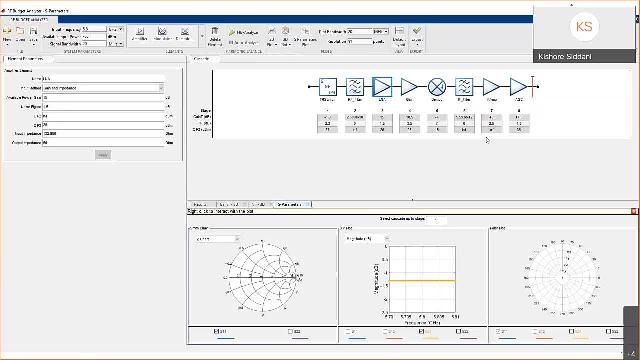
Task: Uncheck the yellow-line checkbox under the XY plot
Action: (x=421, y=331)
